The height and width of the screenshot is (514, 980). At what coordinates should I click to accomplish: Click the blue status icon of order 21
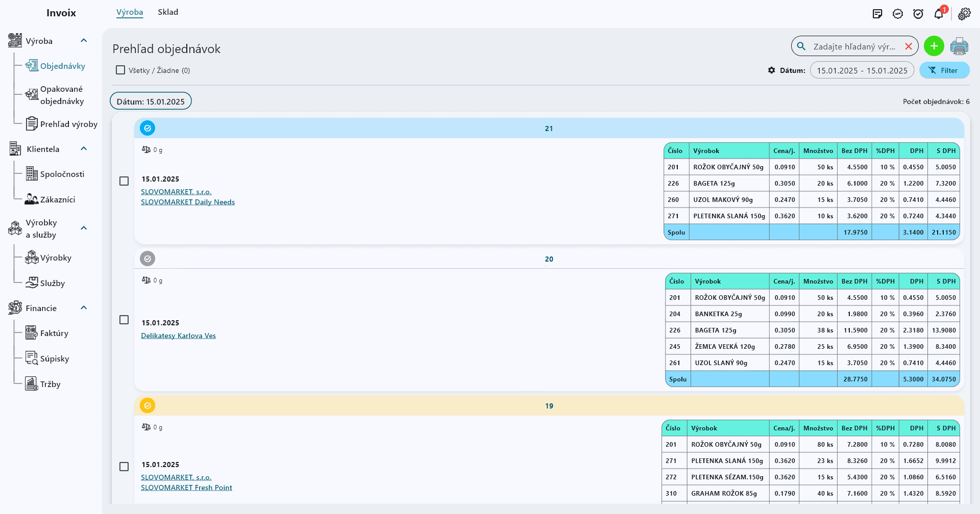coord(148,128)
